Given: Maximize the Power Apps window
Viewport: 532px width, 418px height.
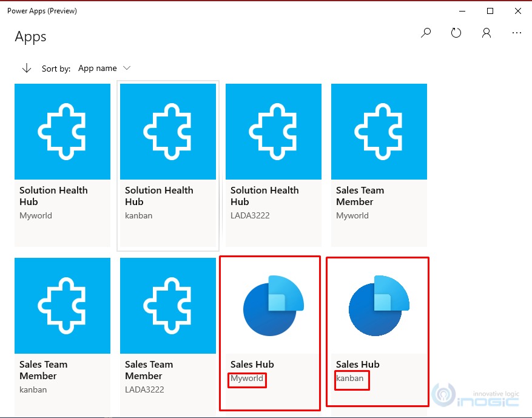Looking at the screenshot, I should (490, 11).
